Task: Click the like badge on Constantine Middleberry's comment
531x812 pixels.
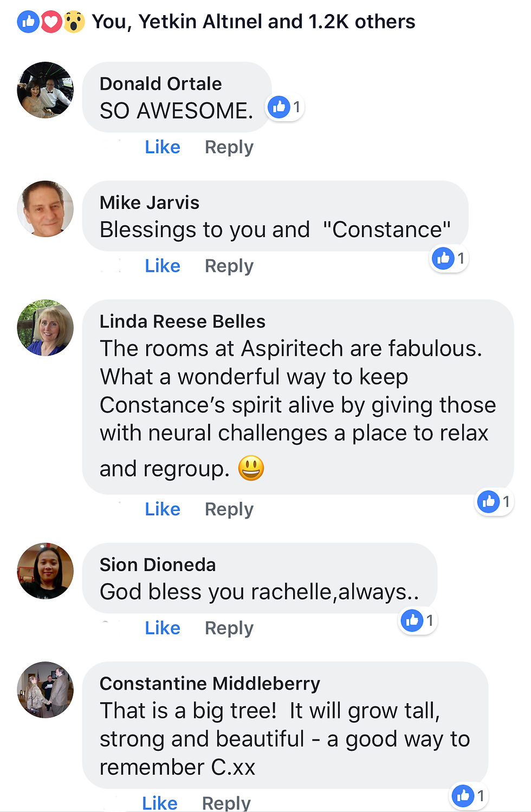Action: [469, 796]
